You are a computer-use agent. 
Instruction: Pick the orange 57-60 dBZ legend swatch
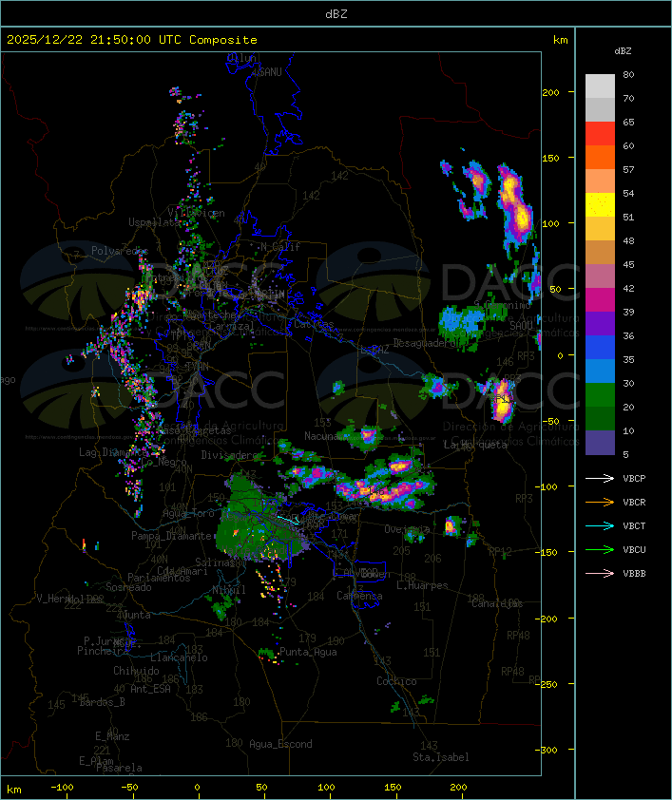point(600,157)
